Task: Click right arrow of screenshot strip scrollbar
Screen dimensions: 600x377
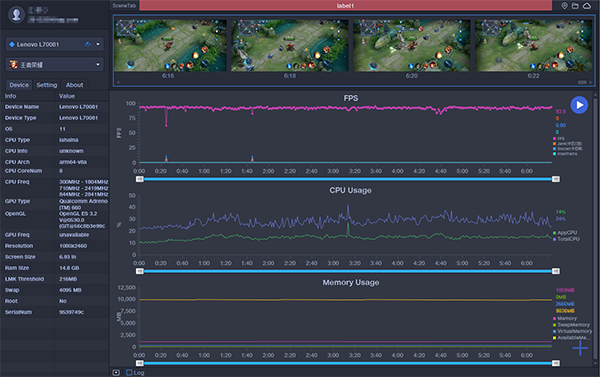Action: click(x=591, y=82)
